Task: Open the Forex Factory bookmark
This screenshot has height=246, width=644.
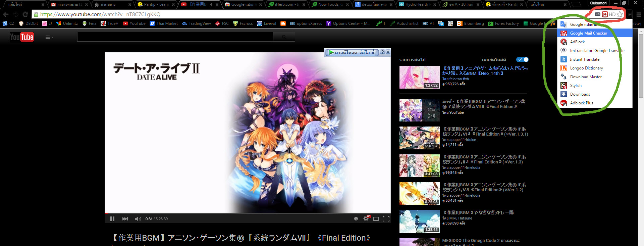Action: pyautogui.click(x=503, y=23)
